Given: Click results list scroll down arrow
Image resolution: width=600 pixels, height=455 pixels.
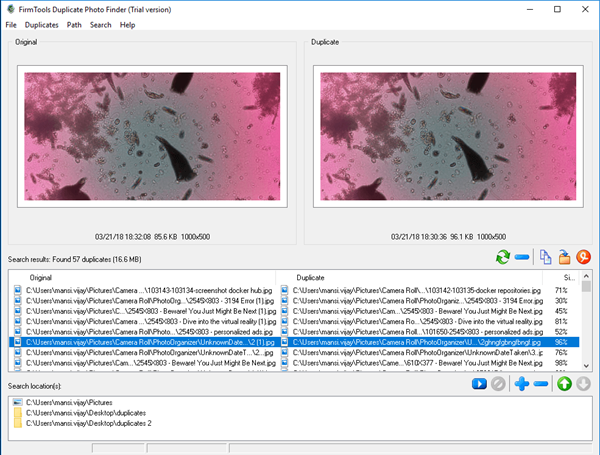Looking at the screenshot, I should pos(586,366).
